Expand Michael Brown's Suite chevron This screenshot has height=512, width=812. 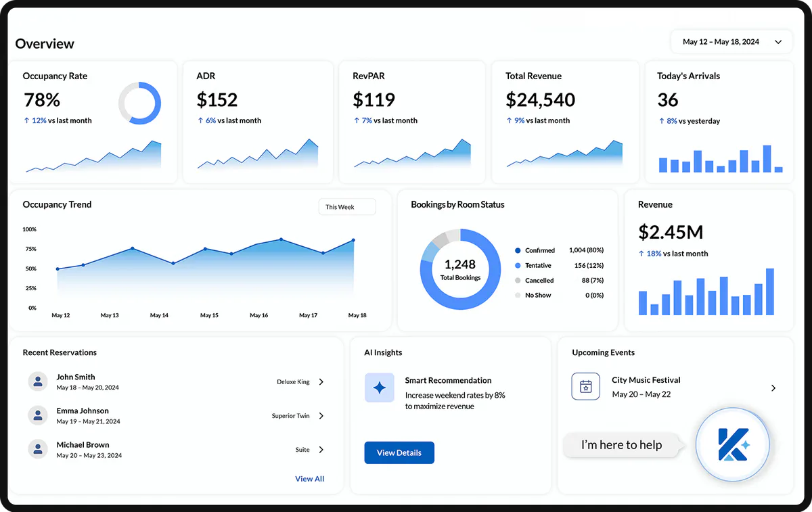click(321, 450)
